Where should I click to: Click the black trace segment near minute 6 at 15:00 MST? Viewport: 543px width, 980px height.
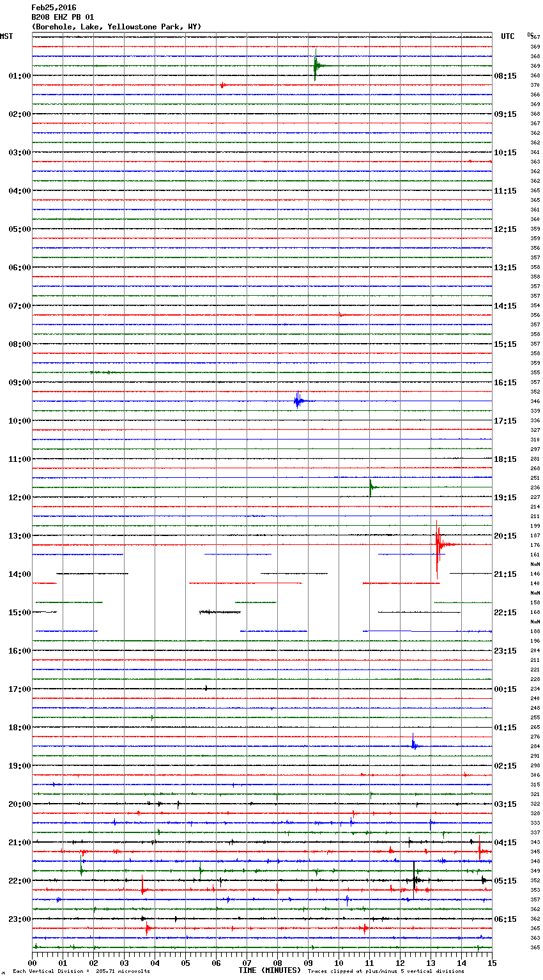point(220,612)
